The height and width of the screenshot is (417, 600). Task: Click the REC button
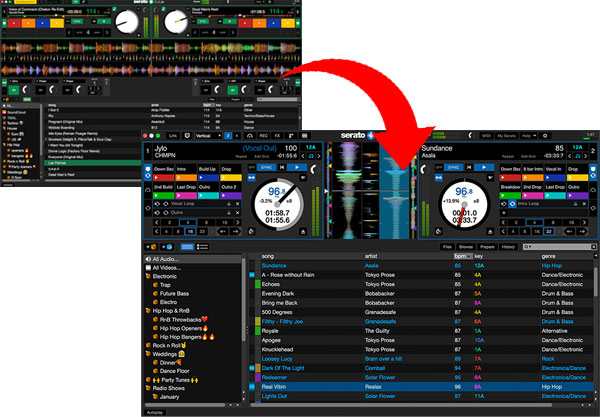click(x=264, y=136)
